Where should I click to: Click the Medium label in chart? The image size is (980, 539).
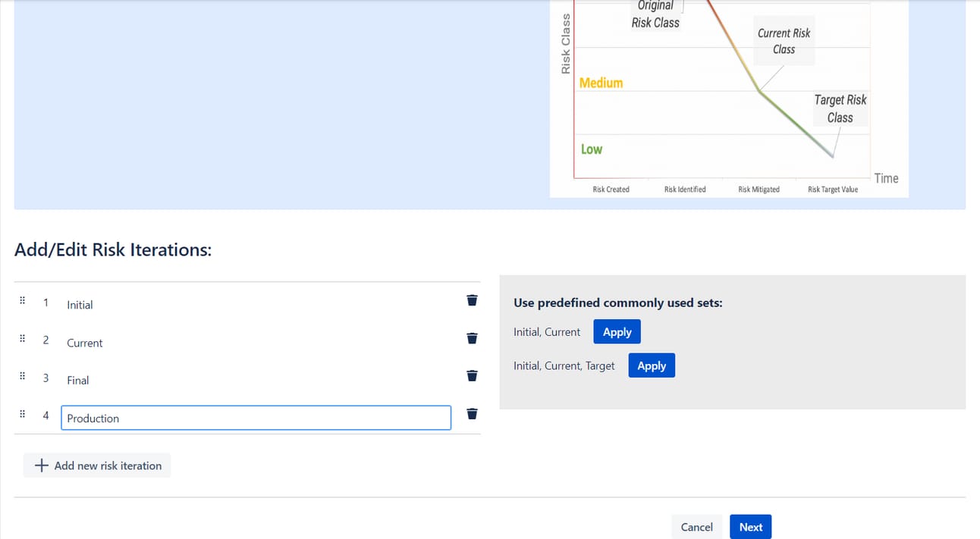coord(601,83)
